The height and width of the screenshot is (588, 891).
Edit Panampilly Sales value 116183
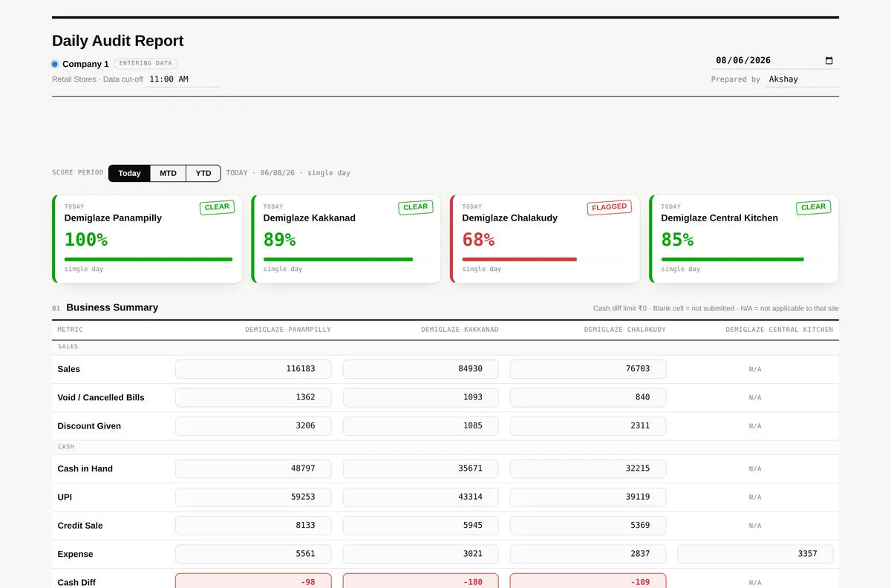tap(253, 369)
